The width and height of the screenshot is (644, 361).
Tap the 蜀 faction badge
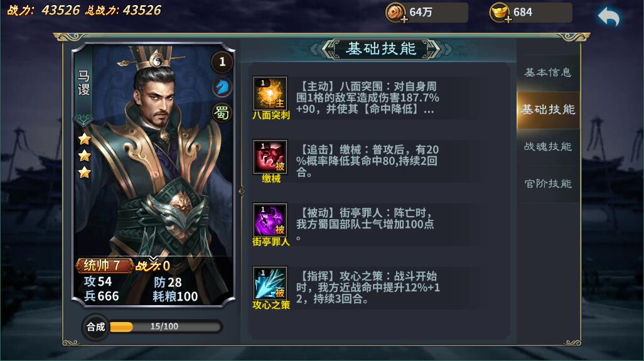coord(222,112)
